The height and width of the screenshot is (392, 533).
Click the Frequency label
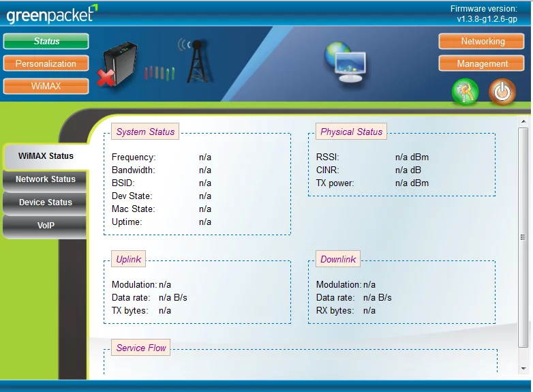[x=134, y=157]
